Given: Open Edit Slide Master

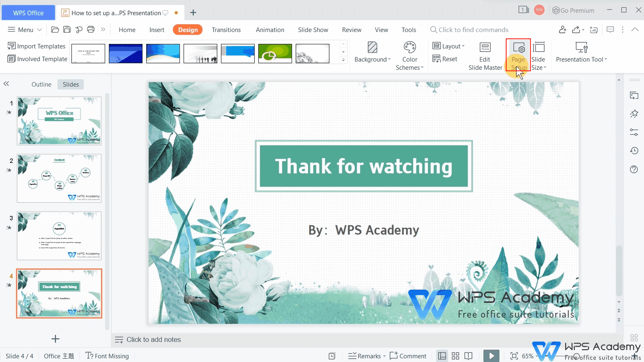Looking at the screenshot, I should tap(485, 55).
